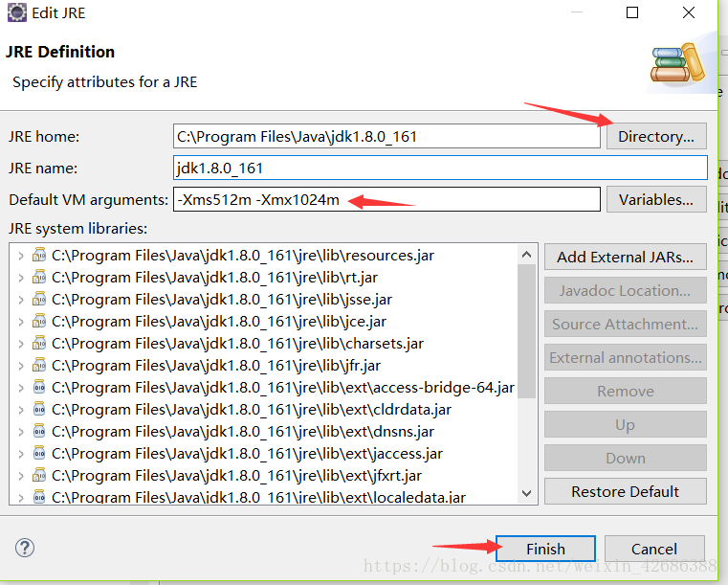Select the access-bridge-64.jar path row
Screen dimensions: 728x585
[x=283, y=388]
